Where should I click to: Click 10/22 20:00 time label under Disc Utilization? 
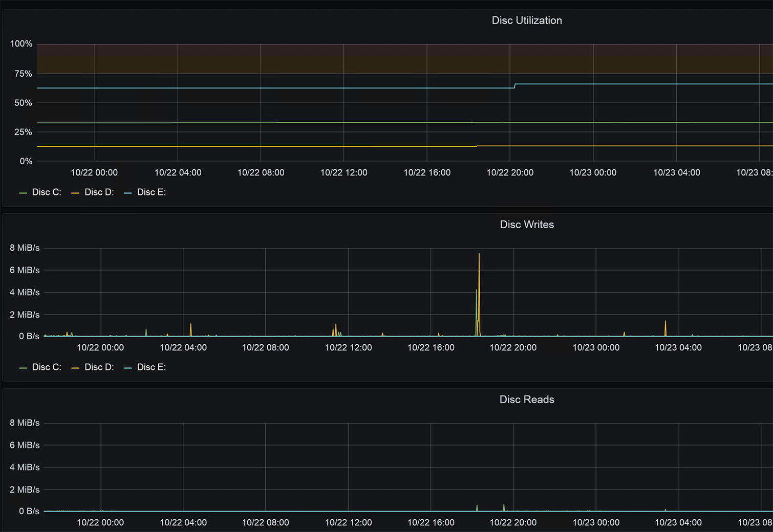tap(510, 173)
